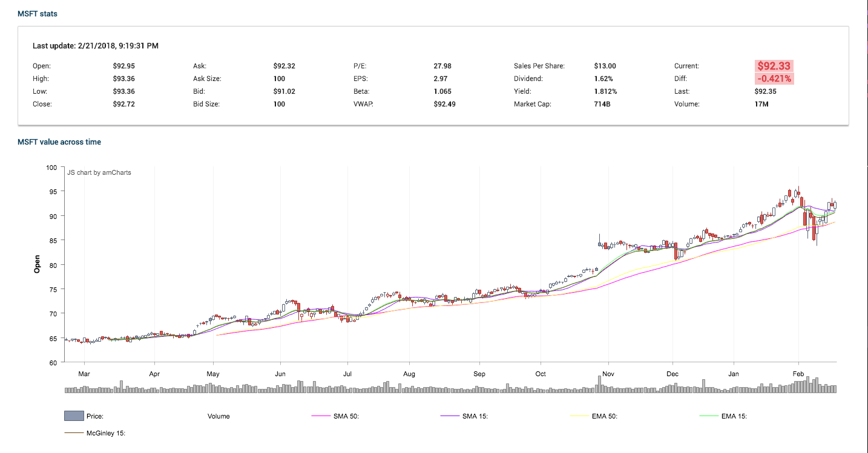The width and height of the screenshot is (868, 453).
Task: Select the High value $93.36
Action: [123, 79]
